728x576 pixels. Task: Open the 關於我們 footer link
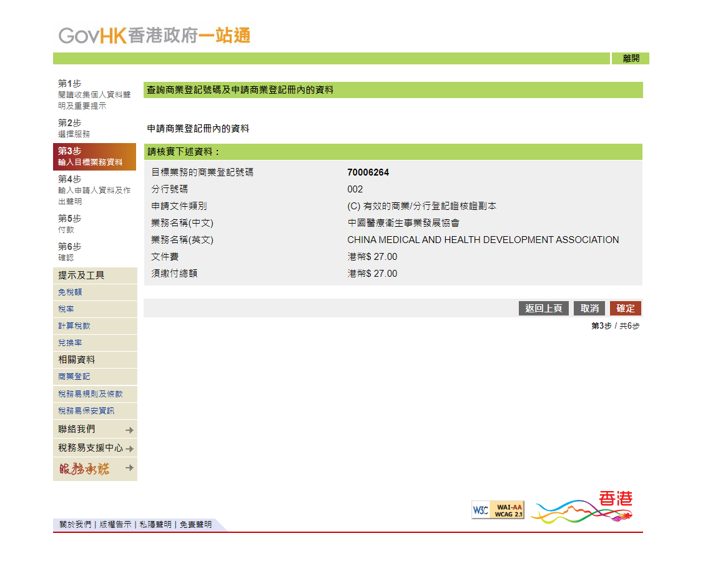point(75,525)
